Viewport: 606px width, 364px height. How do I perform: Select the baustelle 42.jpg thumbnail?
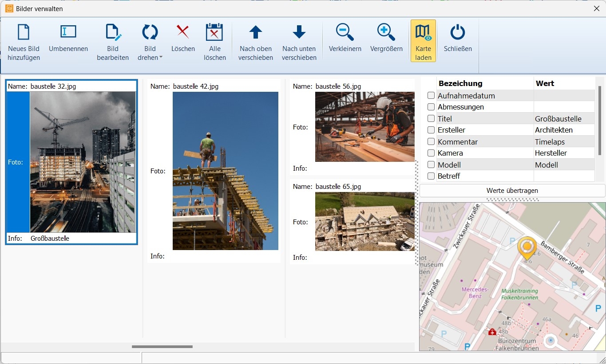(x=225, y=171)
